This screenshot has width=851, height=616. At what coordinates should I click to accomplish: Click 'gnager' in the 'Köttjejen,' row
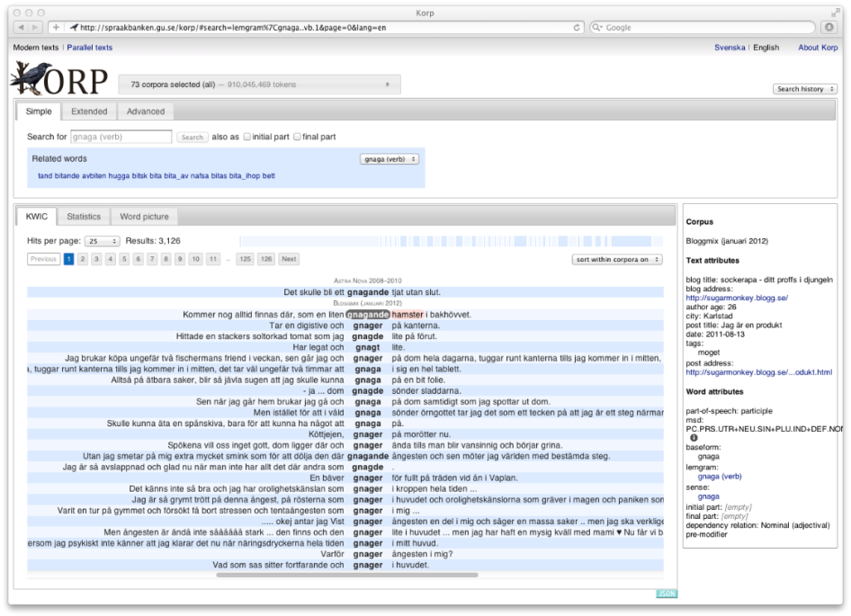[x=368, y=434]
